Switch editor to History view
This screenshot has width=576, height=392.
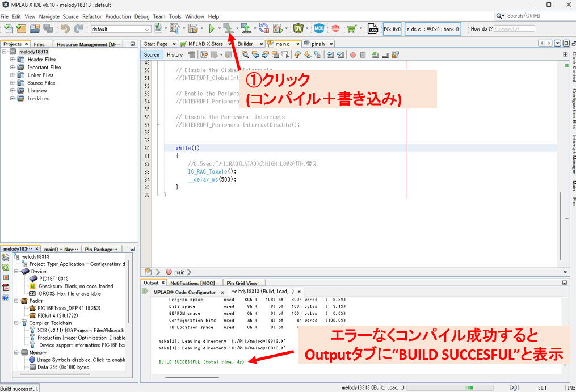point(175,55)
